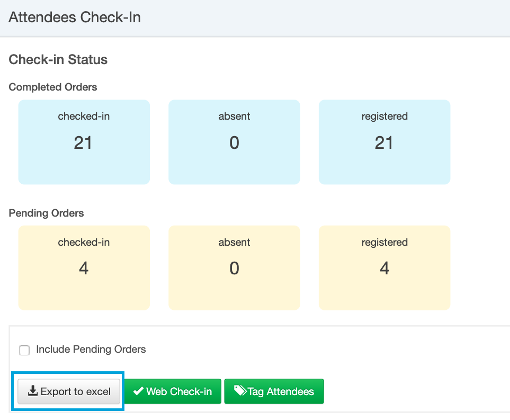Click the Pending Orders section label
Screen dimensions: 510x420
click(46, 213)
